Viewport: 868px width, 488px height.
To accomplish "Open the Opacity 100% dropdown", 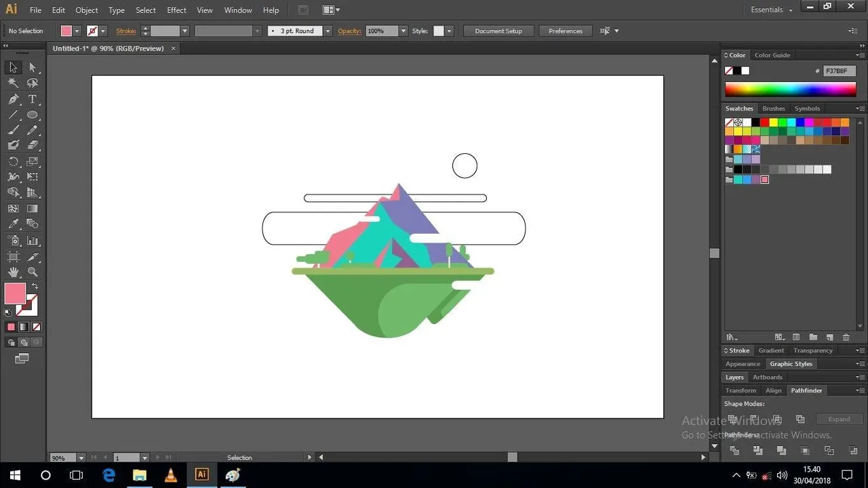I will coord(403,31).
